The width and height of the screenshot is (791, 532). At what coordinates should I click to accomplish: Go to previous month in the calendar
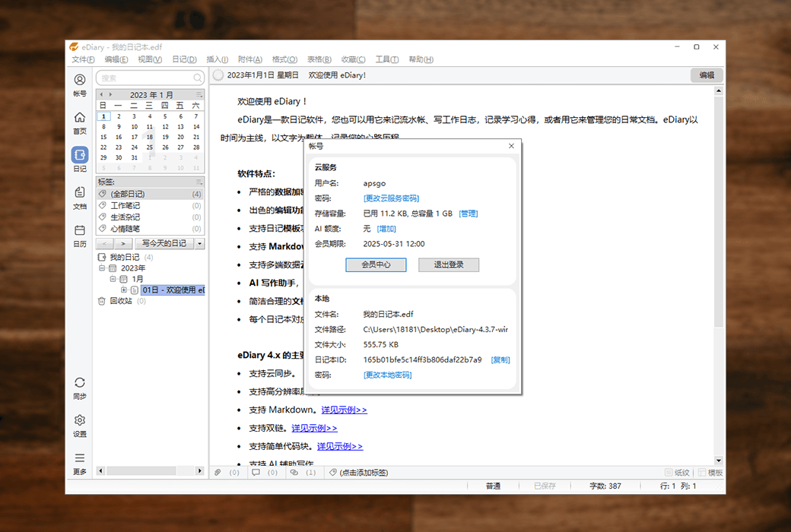(101, 94)
